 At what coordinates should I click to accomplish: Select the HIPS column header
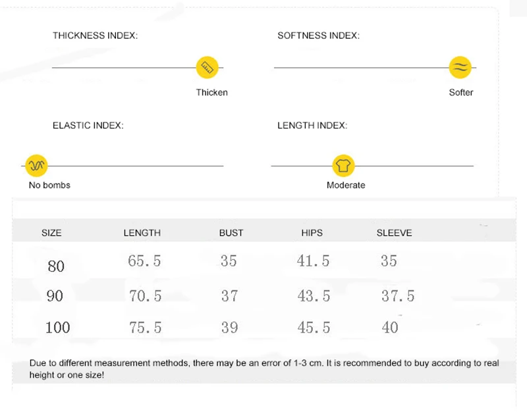pos(312,233)
